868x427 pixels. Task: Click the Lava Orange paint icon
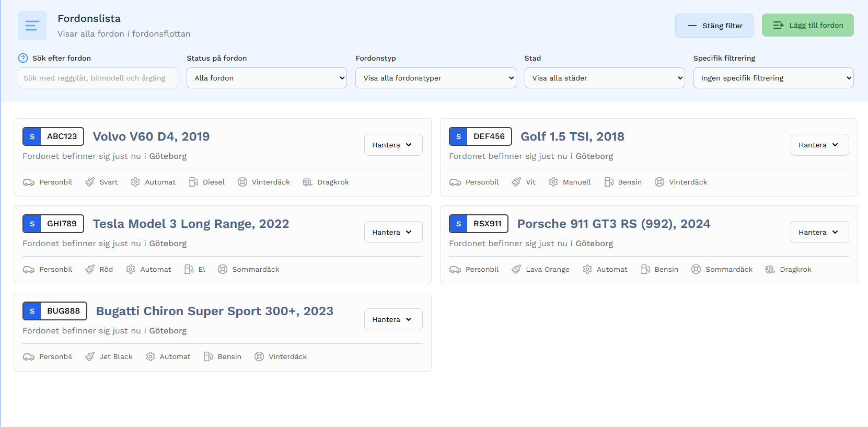click(x=516, y=269)
